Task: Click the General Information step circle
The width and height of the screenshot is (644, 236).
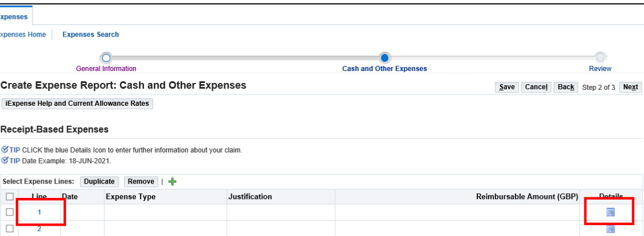Action: point(106,57)
